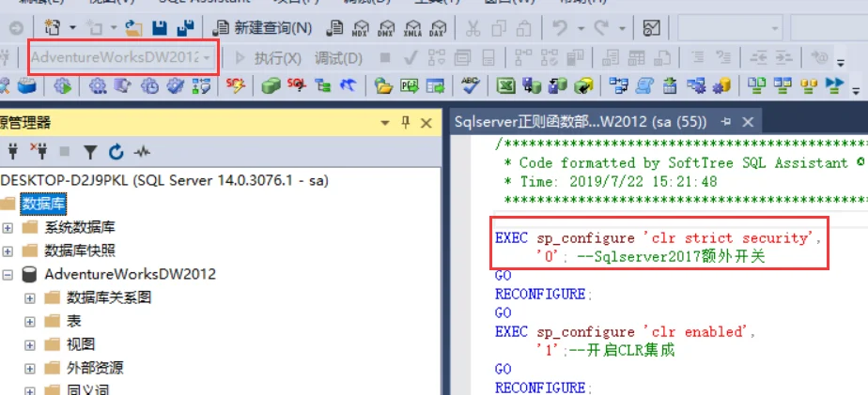Click the Undo arrow icon
Viewport: 868px width, 395px height.
pos(560,27)
